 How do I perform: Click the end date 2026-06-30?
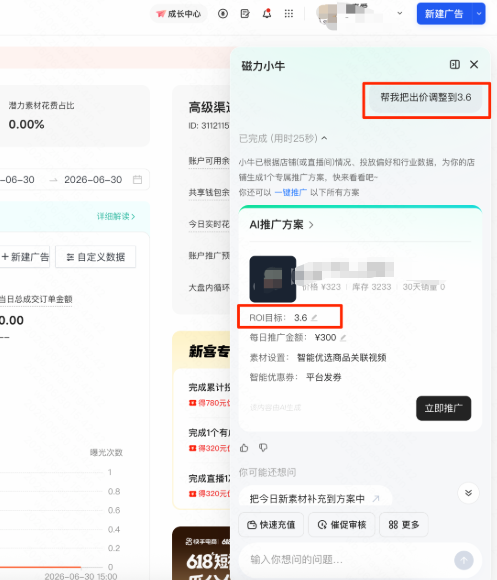pos(93,180)
